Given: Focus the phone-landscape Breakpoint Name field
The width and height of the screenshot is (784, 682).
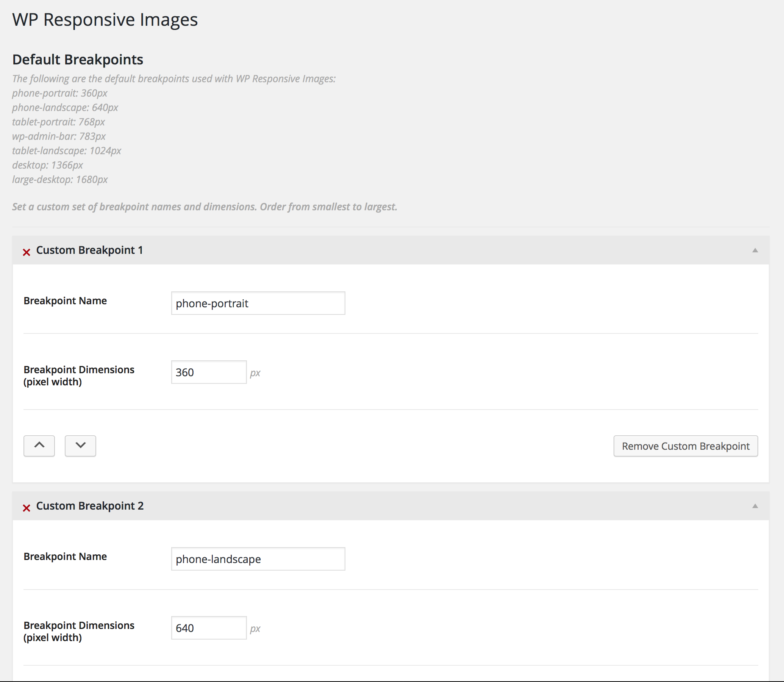Looking at the screenshot, I should (x=258, y=559).
